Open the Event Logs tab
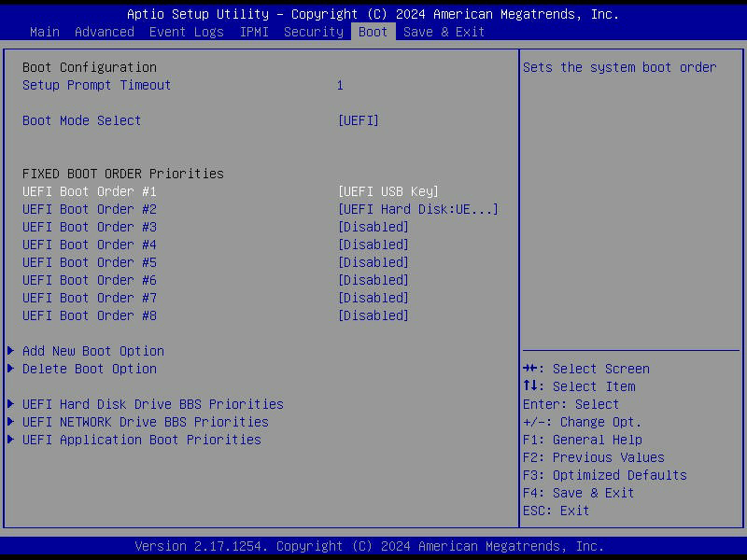 tap(186, 32)
